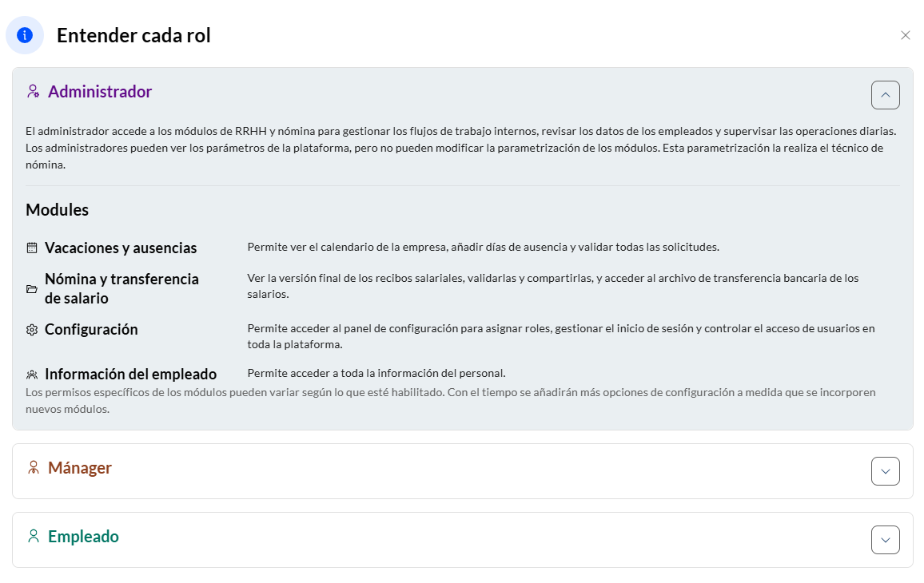Click the blue info icon beside the title
The height and width of the screenshot is (583, 924).
click(25, 35)
